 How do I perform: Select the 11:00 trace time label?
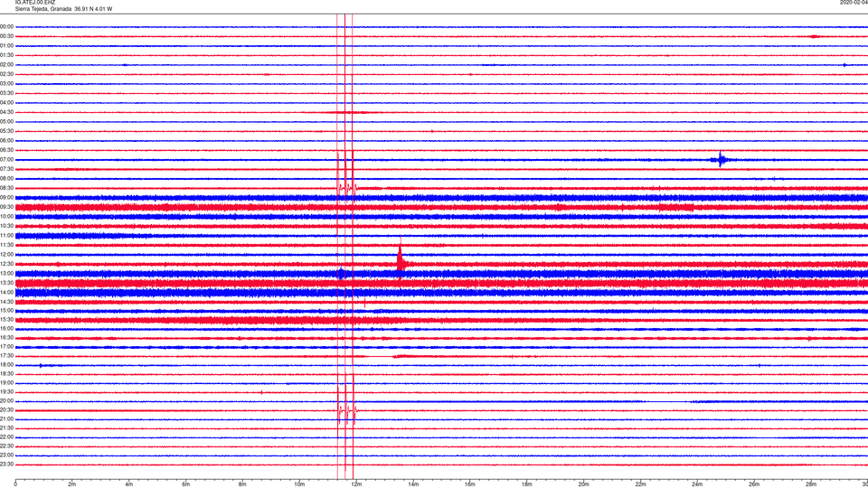(7, 236)
